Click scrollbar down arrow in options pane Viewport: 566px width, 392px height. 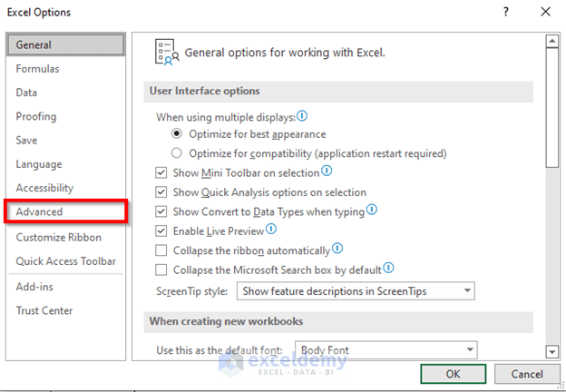[551, 351]
